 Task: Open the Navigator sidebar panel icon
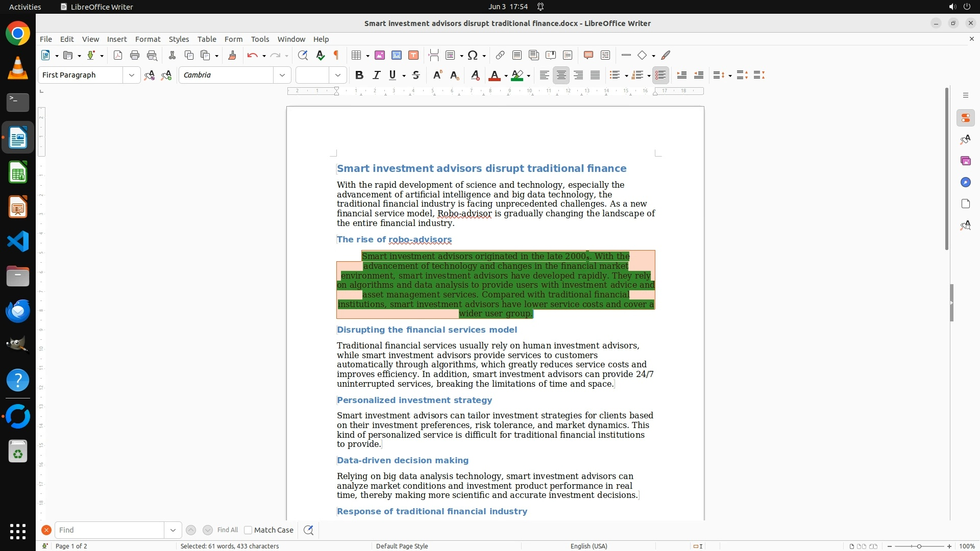tap(965, 182)
